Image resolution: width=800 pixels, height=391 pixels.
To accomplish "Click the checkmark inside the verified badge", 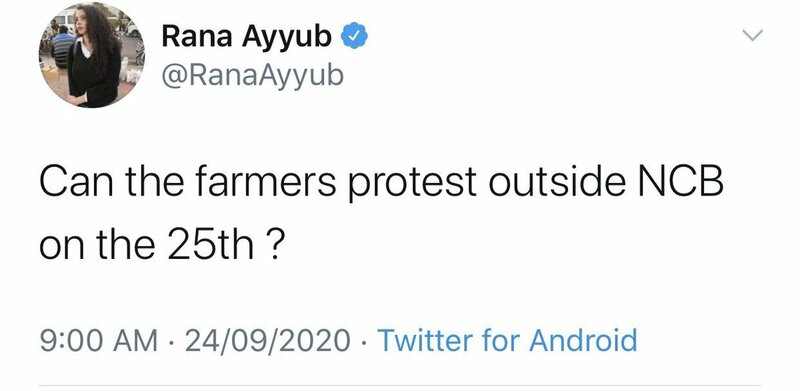I will point(355,37).
